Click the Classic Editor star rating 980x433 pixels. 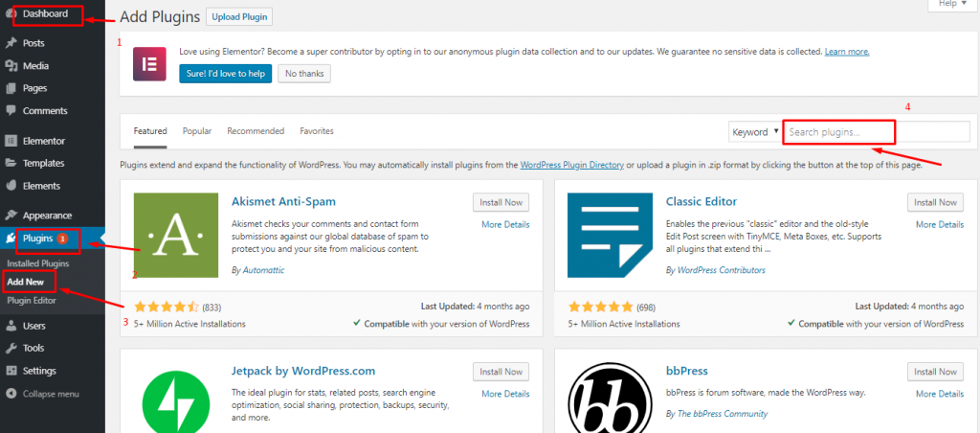coord(601,308)
